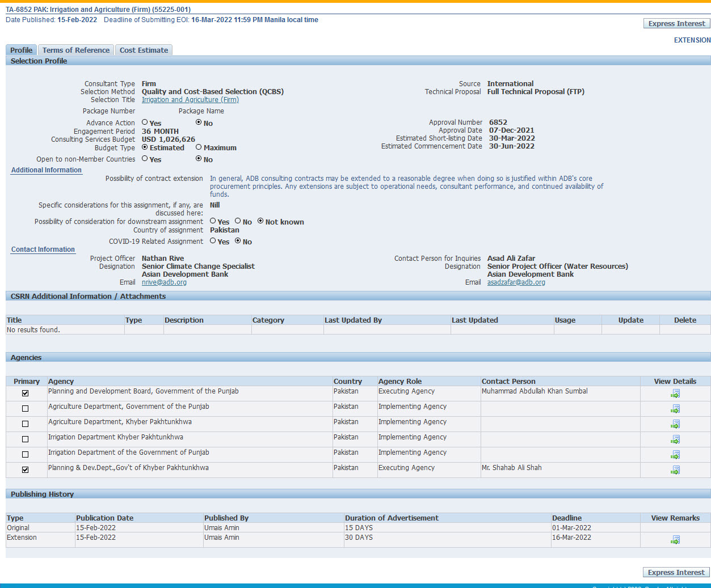The width and height of the screenshot is (711, 588).
Task: Select No for downstream assignment consideration
Action: tap(238, 221)
